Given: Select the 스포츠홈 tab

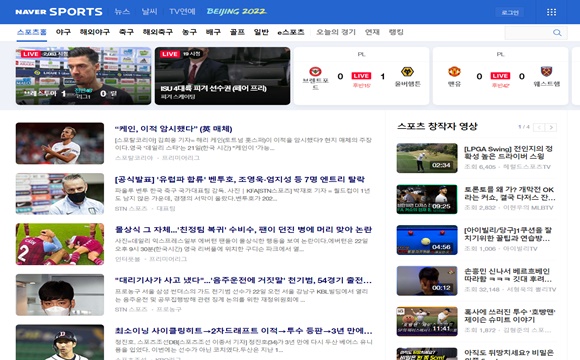Looking at the screenshot, I should click(32, 32).
